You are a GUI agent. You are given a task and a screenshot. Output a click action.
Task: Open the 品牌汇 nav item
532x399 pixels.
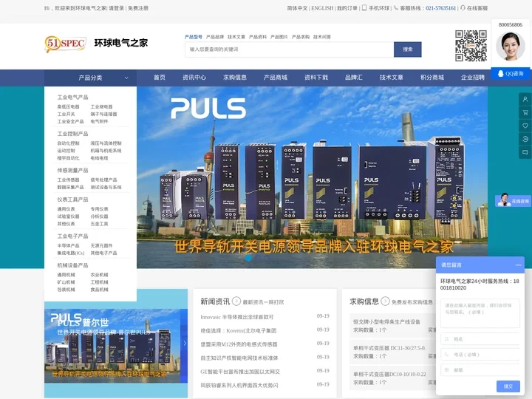pos(354,78)
